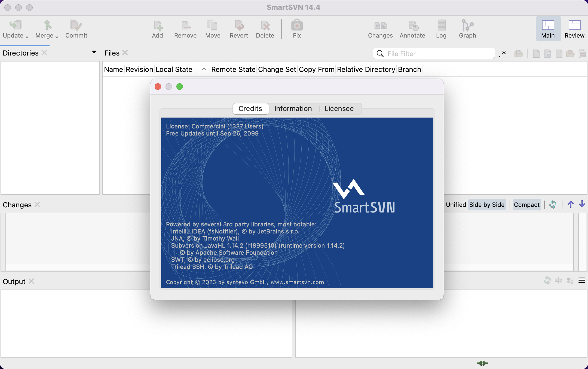The image size is (588, 369).
Task: Close the Output panel tab
Action: (x=32, y=281)
